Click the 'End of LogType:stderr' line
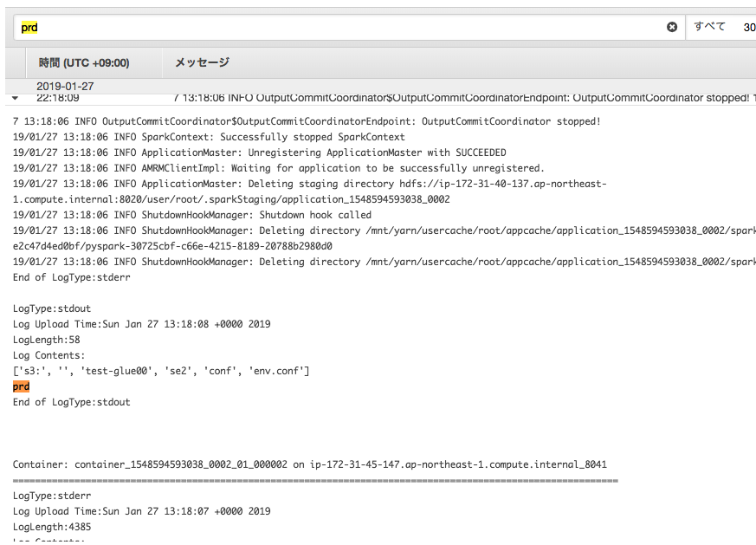The height and width of the screenshot is (545, 756). 71,277
